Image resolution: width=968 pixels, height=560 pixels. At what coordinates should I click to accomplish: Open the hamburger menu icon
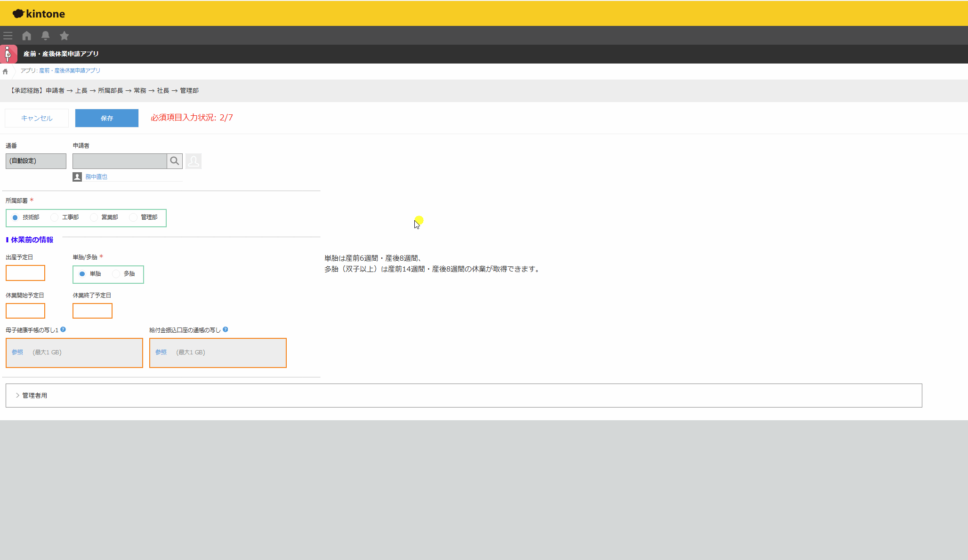click(x=8, y=36)
